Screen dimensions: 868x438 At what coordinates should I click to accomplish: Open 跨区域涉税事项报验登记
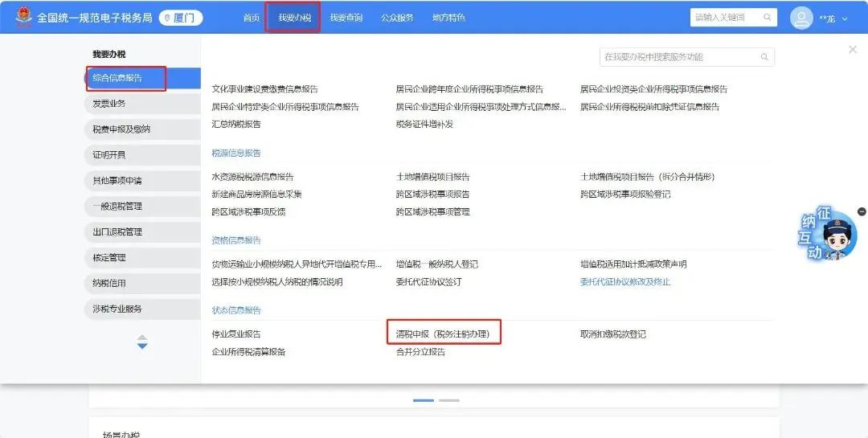point(625,194)
